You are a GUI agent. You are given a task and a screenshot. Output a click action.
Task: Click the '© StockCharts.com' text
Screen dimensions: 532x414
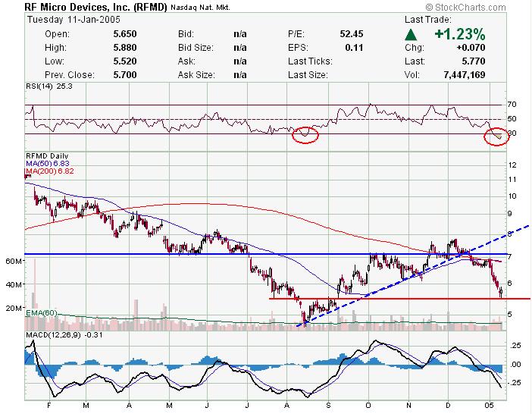pyautogui.click(x=466, y=7)
